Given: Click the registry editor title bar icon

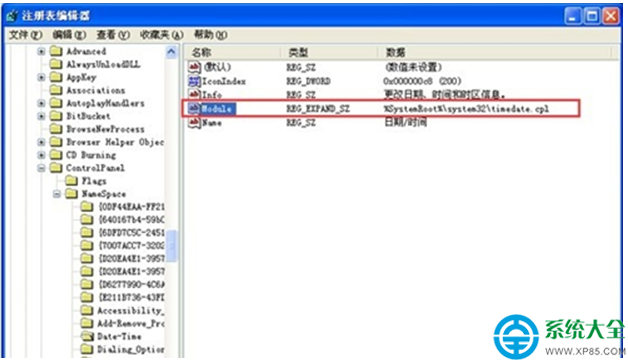Looking at the screenshot, I should coord(12,16).
